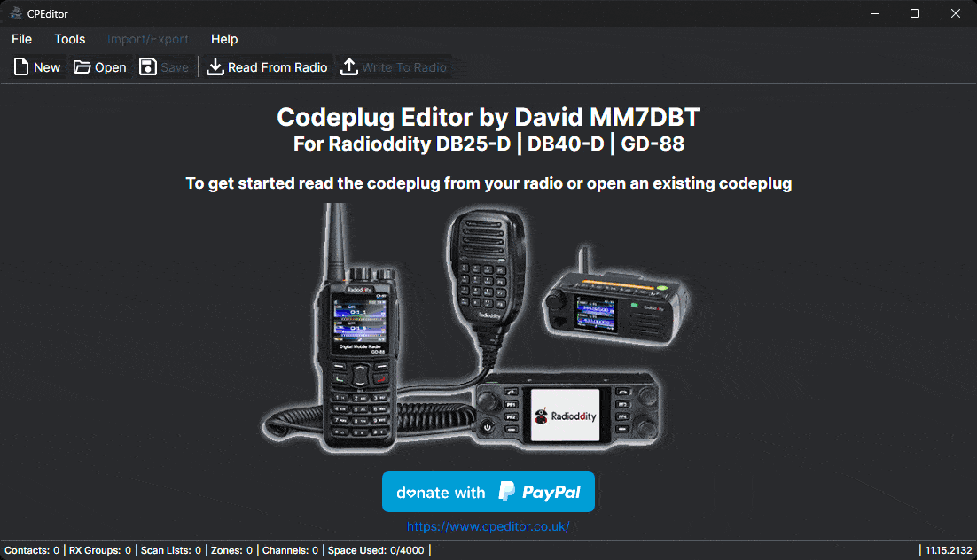Click the cpeditor.co.uk website link

pos(488,526)
